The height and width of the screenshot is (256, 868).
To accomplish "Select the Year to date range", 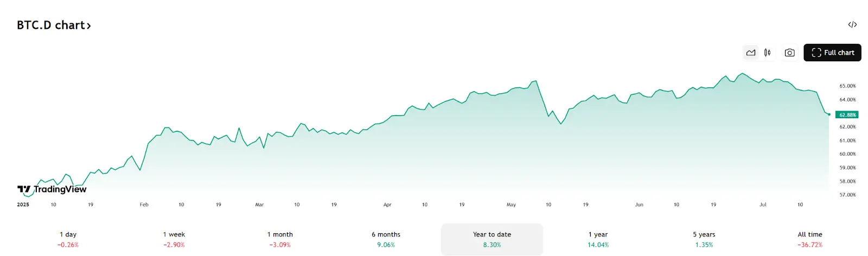I will 492,239.
